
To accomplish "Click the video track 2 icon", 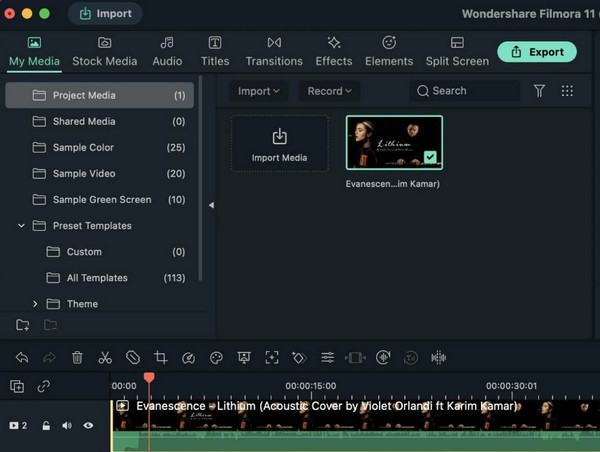I will coord(14,426).
